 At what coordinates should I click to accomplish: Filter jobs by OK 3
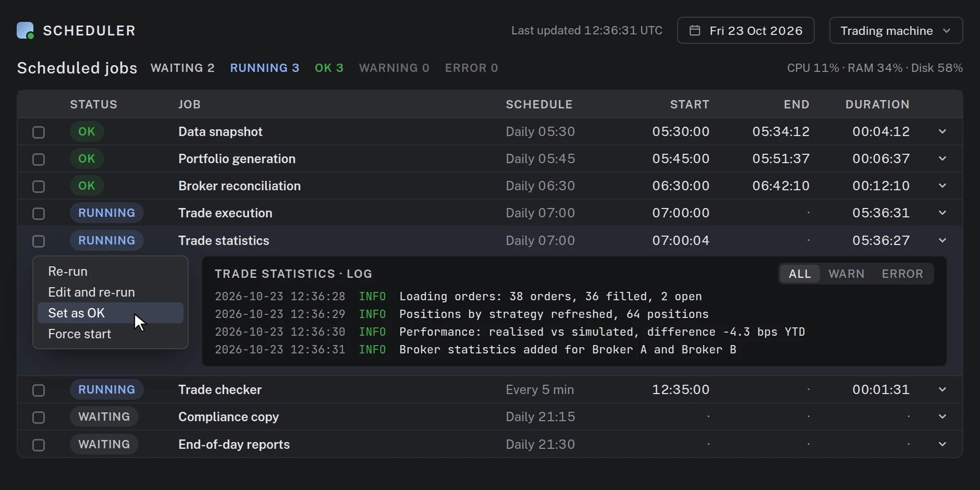[329, 68]
